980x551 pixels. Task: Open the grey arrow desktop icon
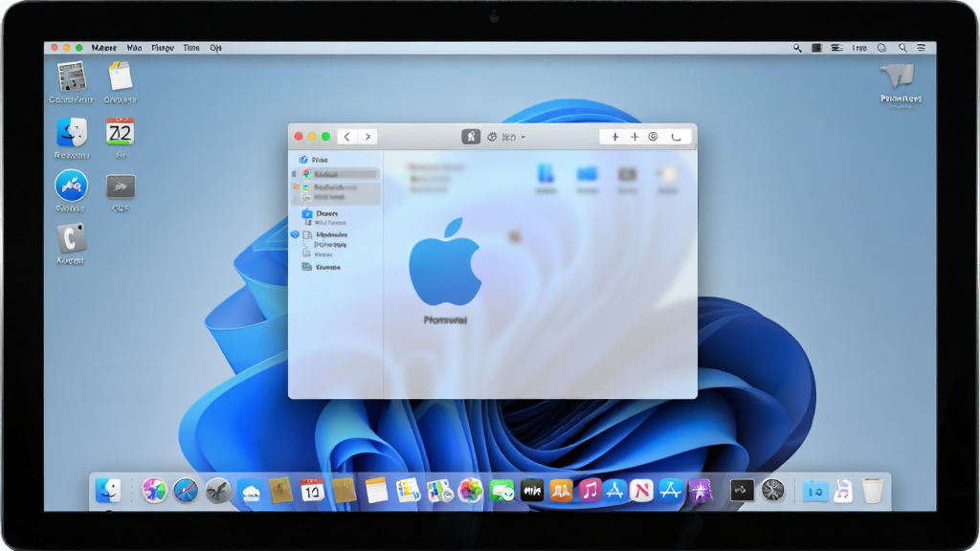[x=121, y=187]
